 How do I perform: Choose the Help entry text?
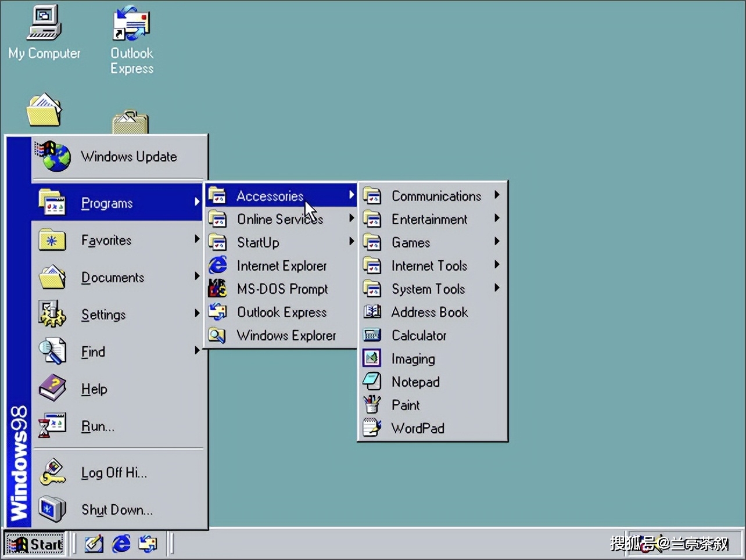pyautogui.click(x=94, y=389)
